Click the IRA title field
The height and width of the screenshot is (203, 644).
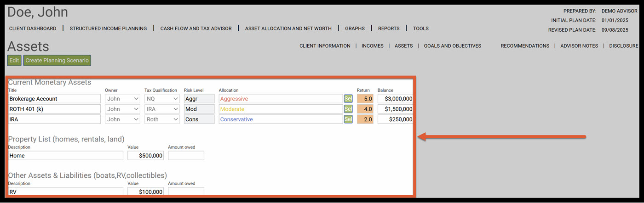tap(54, 119)
